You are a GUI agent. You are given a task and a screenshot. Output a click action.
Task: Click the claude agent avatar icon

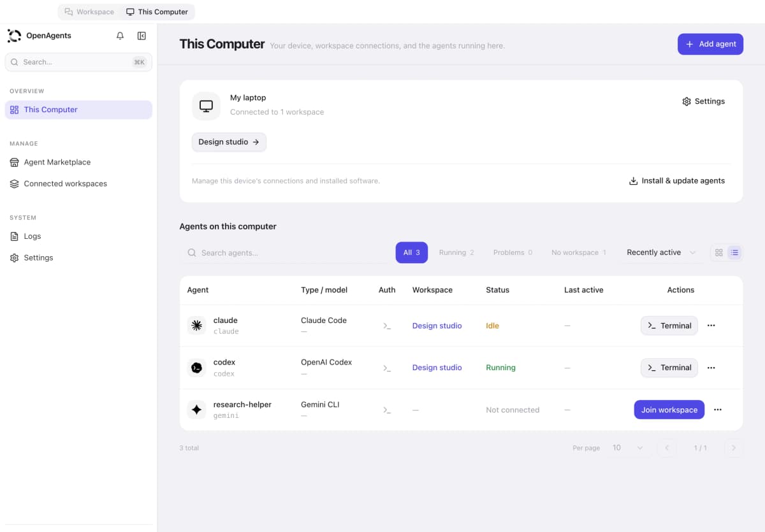197,326
